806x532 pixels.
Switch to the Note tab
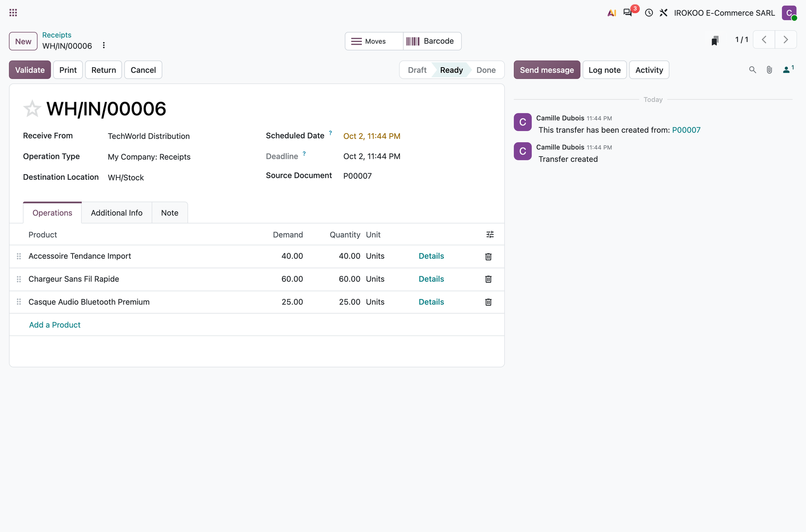coord(170,213)
